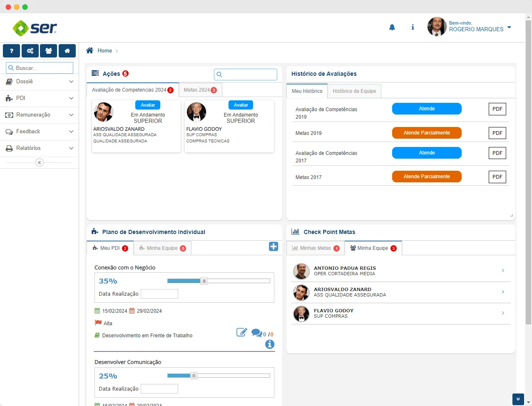Collapse the sidebar with double-chevron button

40,162
